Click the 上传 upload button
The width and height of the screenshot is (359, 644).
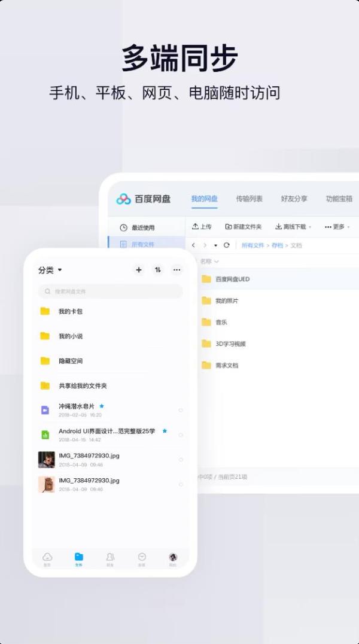[x=202, y=227]
